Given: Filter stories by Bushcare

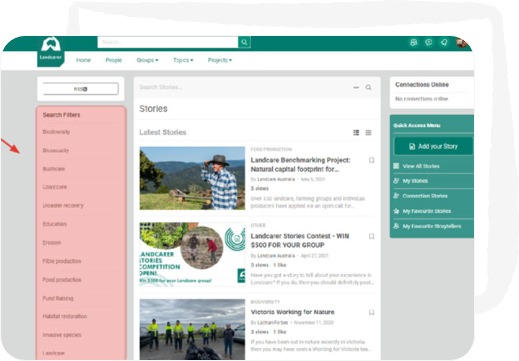Looking at the screenshot, I should point(54,169).
